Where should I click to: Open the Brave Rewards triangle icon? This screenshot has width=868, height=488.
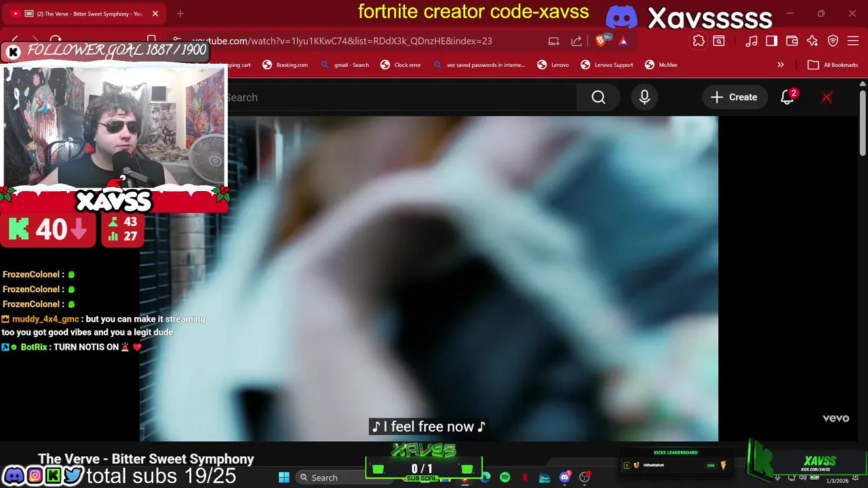tap(623, 41)
